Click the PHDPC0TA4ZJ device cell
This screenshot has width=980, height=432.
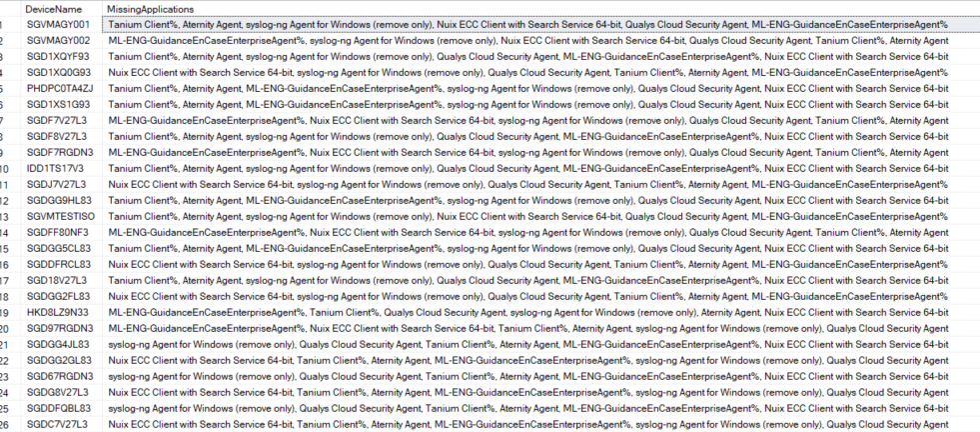pos(60,88)
